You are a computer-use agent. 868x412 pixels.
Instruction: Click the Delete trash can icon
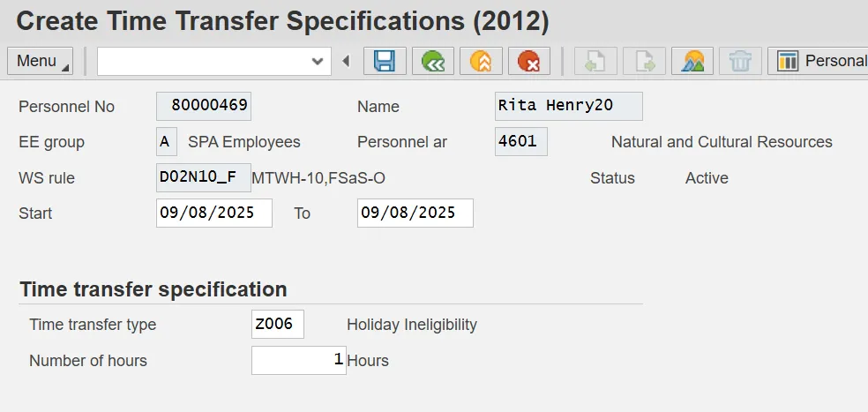(x=740, y=61)
